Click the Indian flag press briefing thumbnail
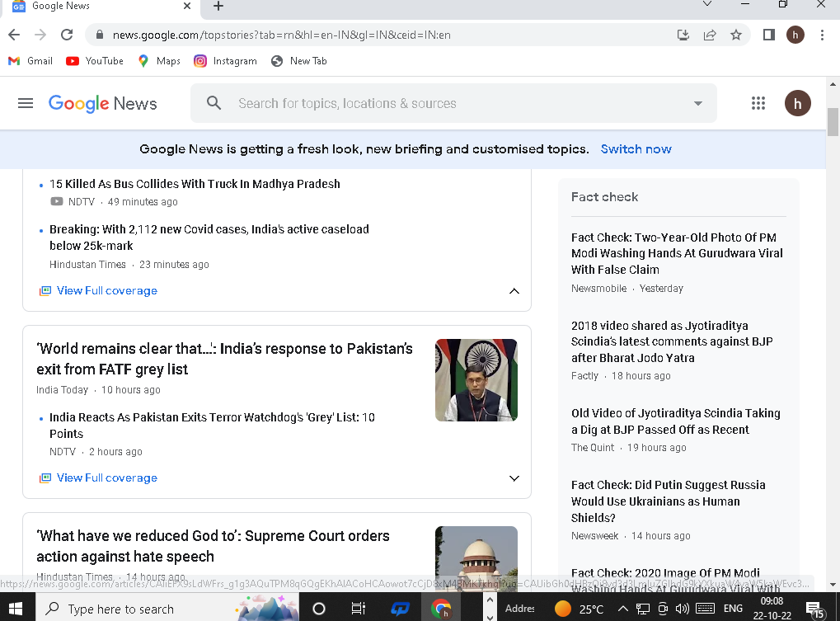Viewport: 840px width, 621px height. (x=476, y=379)
